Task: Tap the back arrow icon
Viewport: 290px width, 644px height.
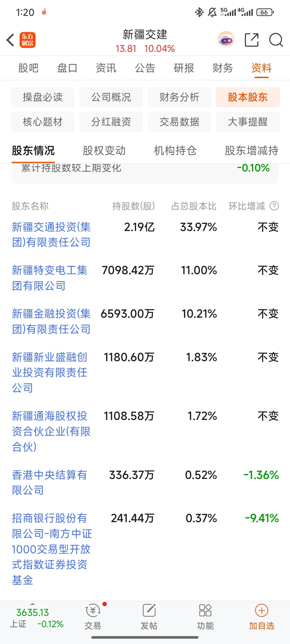Action: click(10, 40)
